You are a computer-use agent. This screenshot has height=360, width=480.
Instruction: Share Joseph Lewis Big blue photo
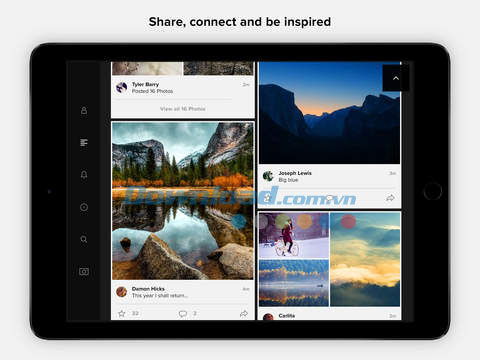pyautogui.click(x=390, y=198)
